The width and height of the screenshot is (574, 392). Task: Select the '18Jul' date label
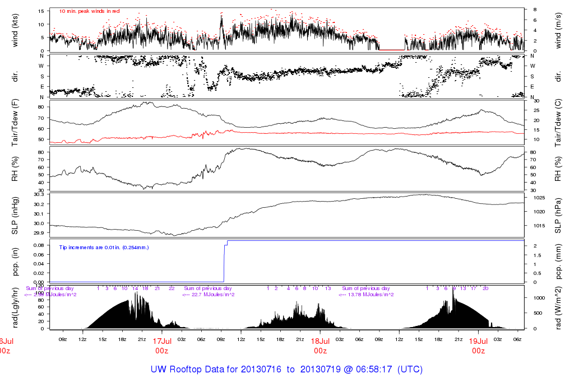point(320,341)
